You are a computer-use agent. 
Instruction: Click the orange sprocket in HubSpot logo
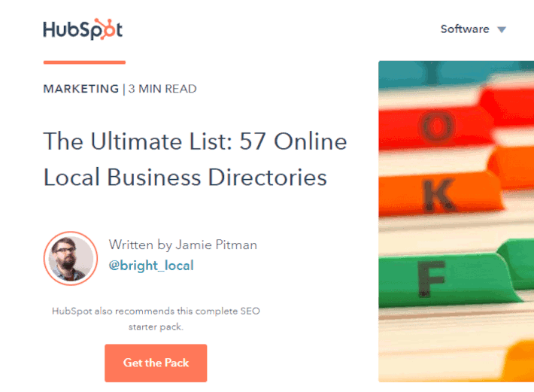pyautogui.click(x=105, y=29)
